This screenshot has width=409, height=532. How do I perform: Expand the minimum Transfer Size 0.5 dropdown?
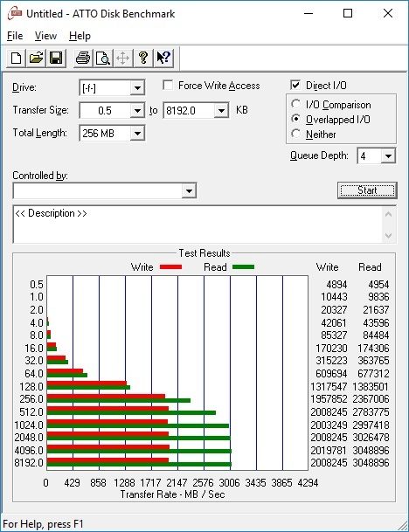pyautogui.click(x=137, y=111)
